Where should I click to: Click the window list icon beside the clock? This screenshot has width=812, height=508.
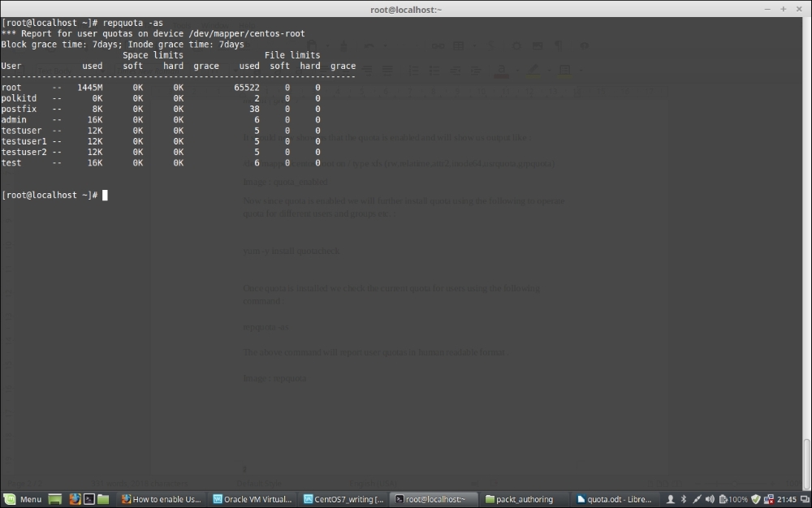806,499
